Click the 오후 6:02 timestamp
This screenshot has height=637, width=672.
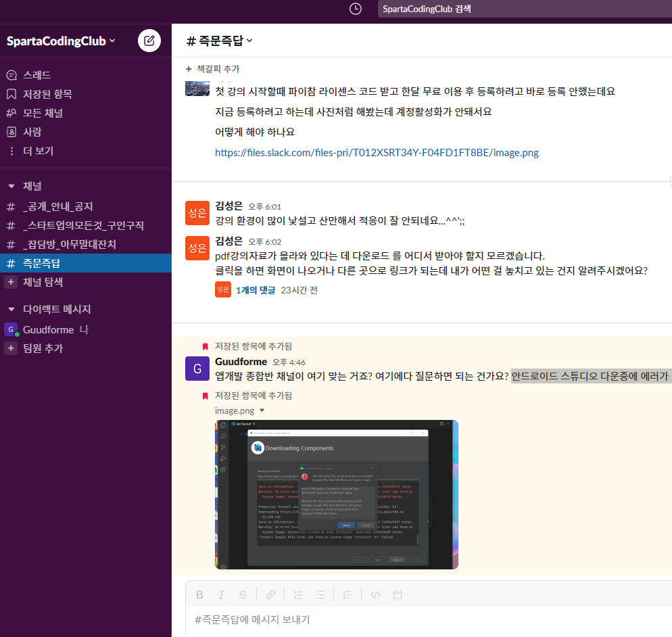(x=265, y=242)
